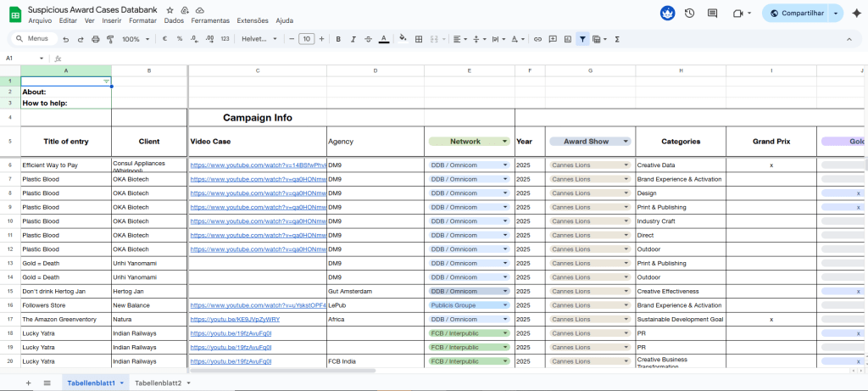Click the font size 10 field

306,39
